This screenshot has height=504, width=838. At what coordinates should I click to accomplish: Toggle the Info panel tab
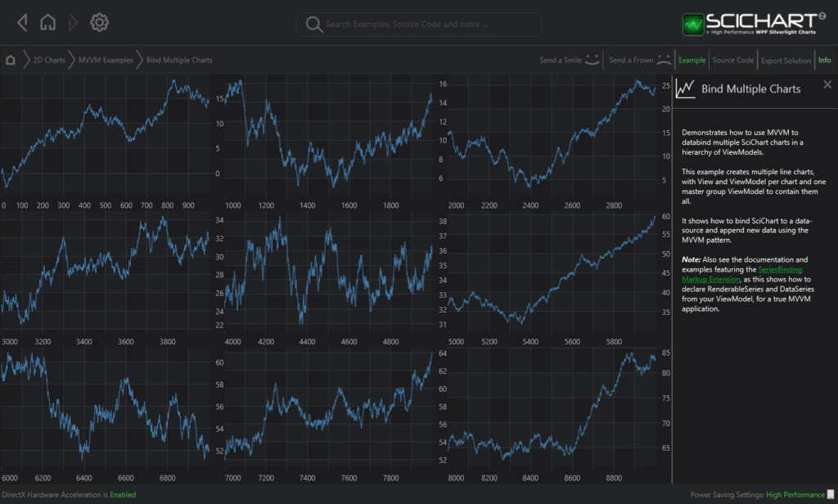(x=825, y=60)
